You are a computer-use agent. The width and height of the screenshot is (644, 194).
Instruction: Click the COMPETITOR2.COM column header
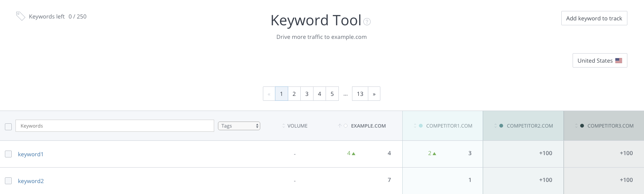[x=530, y=126]
